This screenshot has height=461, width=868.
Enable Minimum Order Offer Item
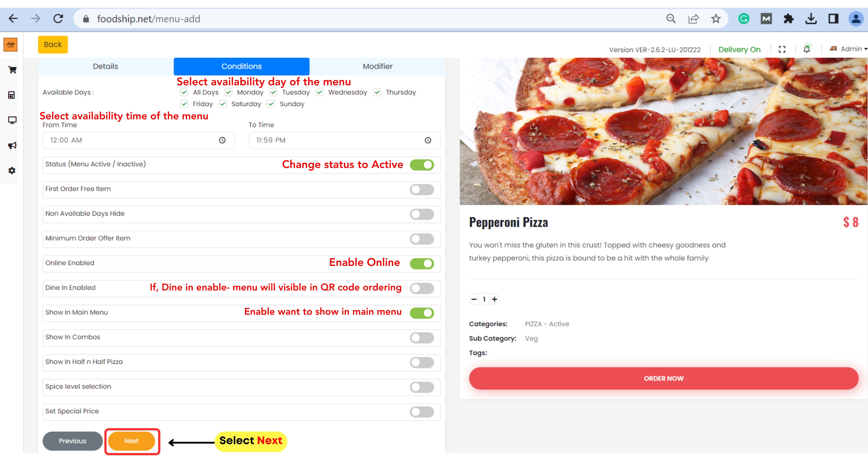pyautogui.click(x=422, y=239)
